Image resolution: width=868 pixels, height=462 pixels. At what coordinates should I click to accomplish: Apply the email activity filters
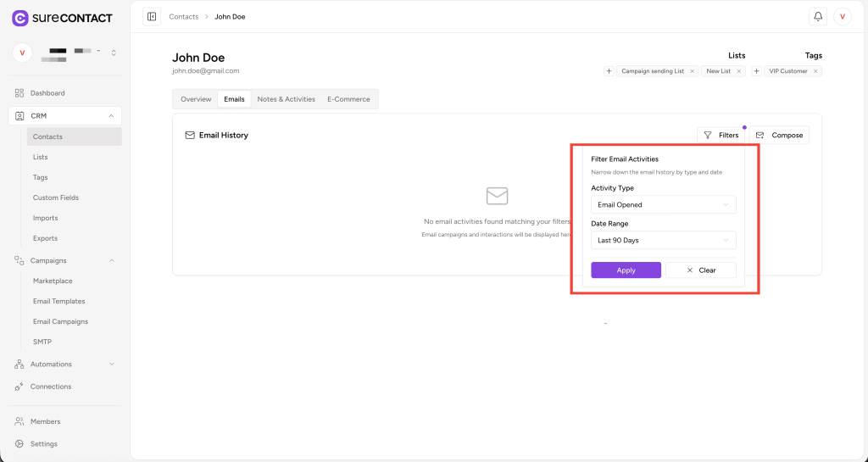point(626,270)
